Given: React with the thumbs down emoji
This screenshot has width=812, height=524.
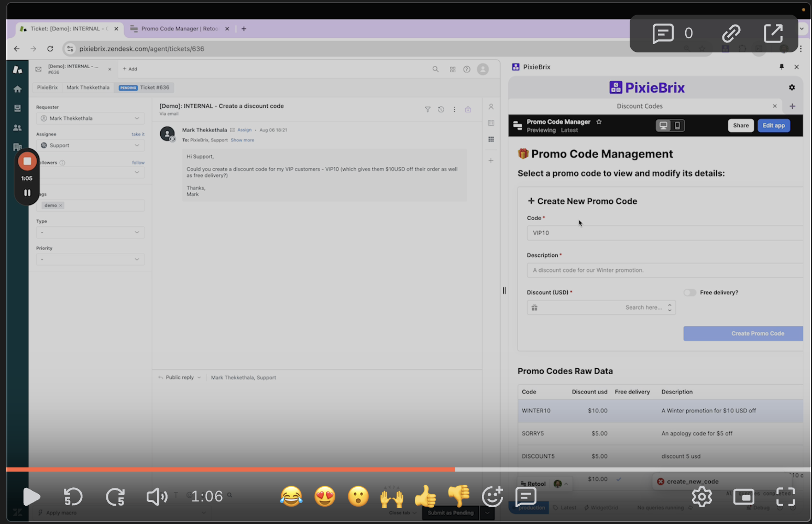Looking at the screenshot, I should click(459, 496).
